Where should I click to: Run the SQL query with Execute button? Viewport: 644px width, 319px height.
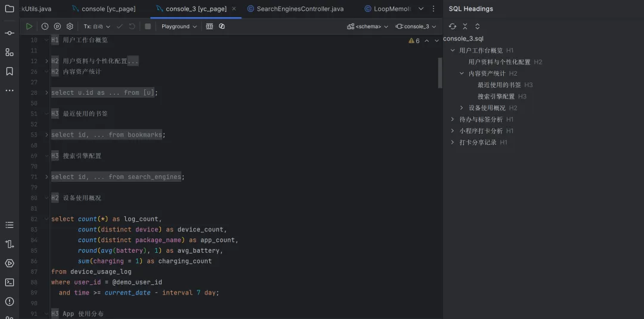[29, 26]
